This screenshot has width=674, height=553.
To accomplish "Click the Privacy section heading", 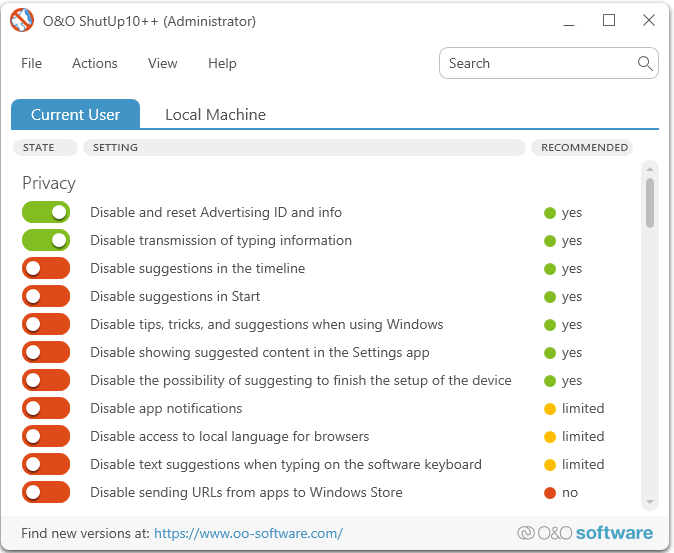I will [x=49, y=183].
